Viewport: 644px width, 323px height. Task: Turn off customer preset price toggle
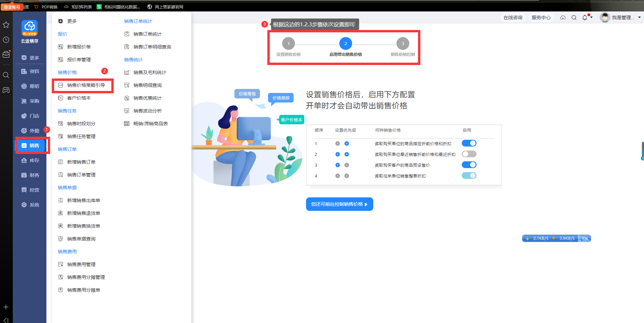click(x=469, y=165)
